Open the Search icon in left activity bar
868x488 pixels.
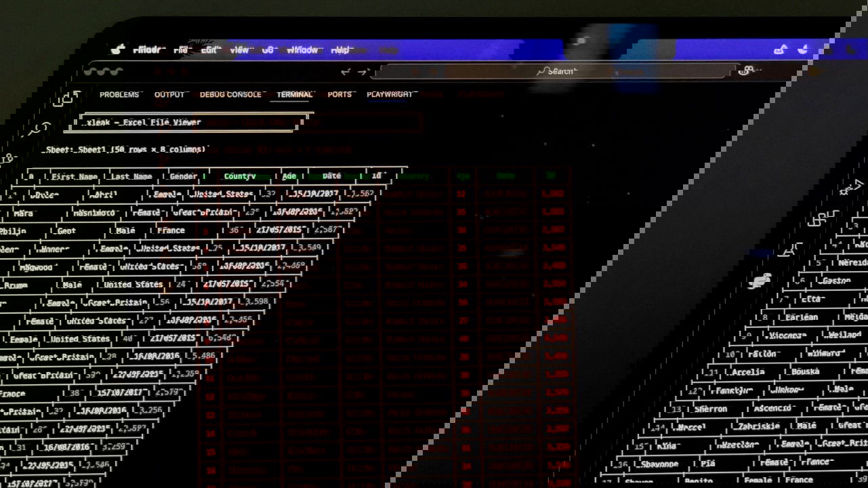(43, 128)
